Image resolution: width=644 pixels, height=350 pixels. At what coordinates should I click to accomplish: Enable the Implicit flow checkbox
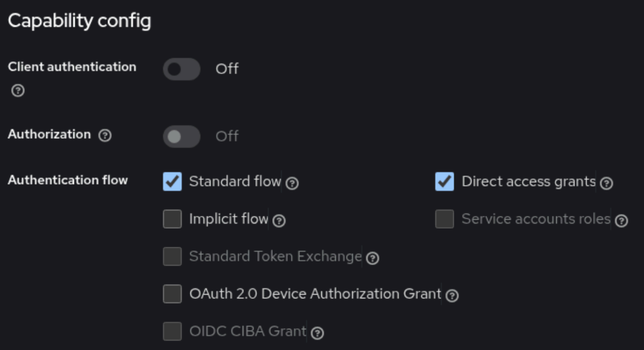(172, 219)
